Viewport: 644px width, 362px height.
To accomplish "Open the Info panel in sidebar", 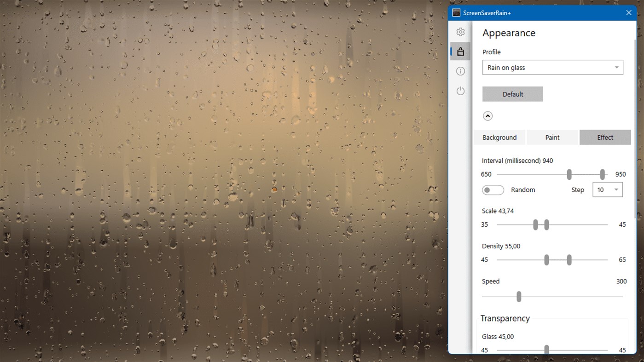I will (460, 71).
